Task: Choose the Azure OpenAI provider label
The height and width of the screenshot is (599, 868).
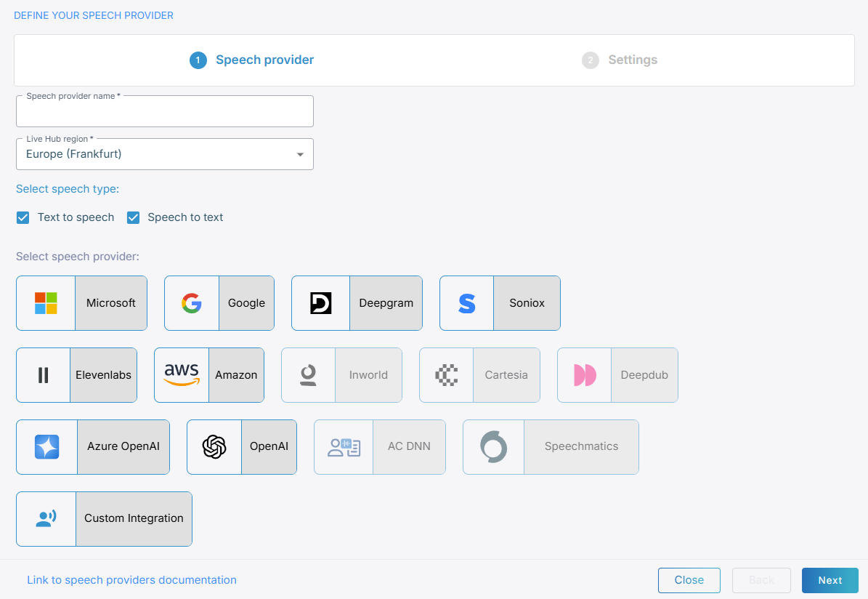Action: point(123,446)
